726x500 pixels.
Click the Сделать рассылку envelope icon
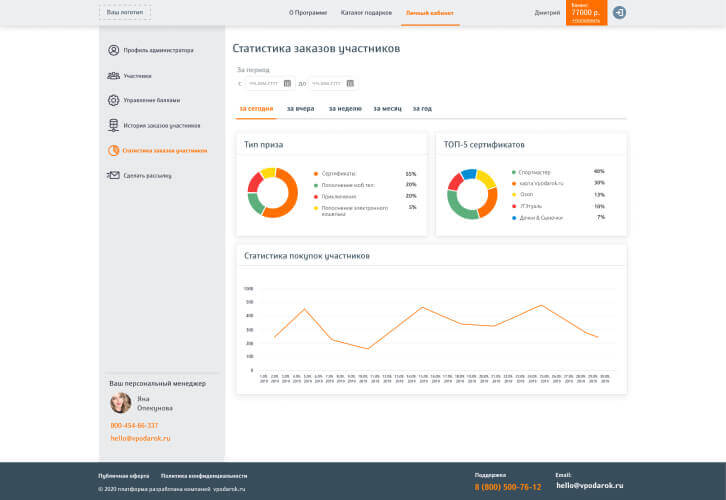pyautogui.click(x=113, y=175)
